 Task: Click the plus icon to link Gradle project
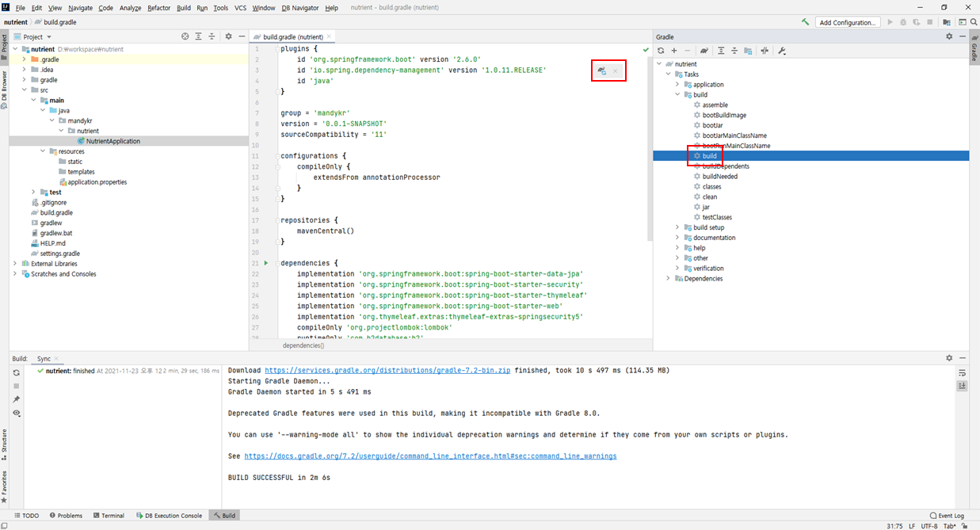point(674,51)
